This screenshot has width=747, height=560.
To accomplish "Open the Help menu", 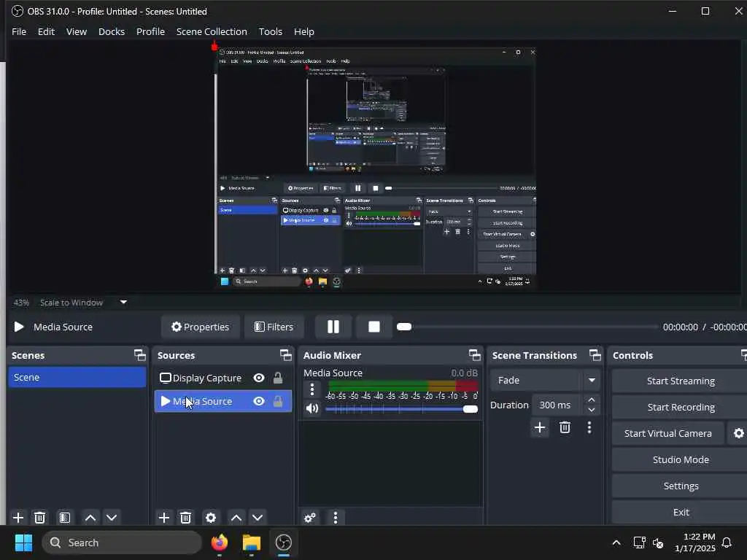I will 304,31.
